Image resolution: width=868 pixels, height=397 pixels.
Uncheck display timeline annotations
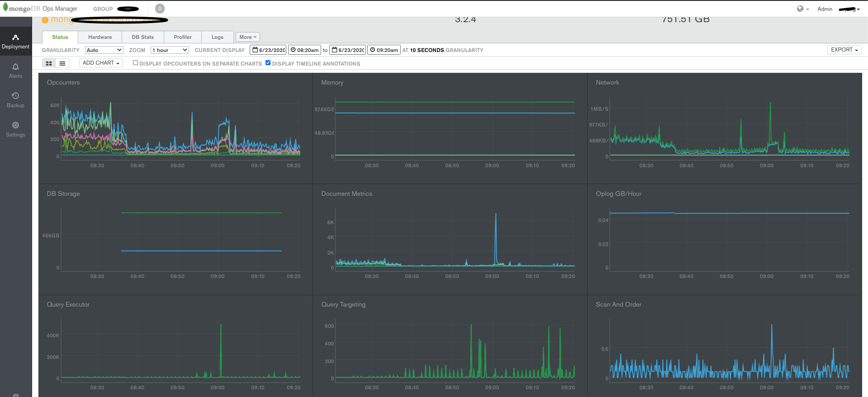coord(268,63)
